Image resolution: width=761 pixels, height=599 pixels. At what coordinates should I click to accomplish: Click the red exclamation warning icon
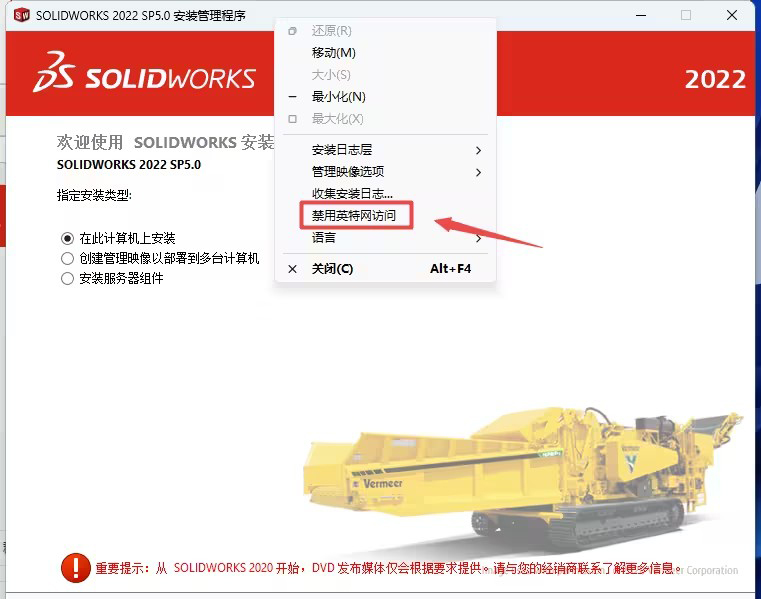(76, 567)
